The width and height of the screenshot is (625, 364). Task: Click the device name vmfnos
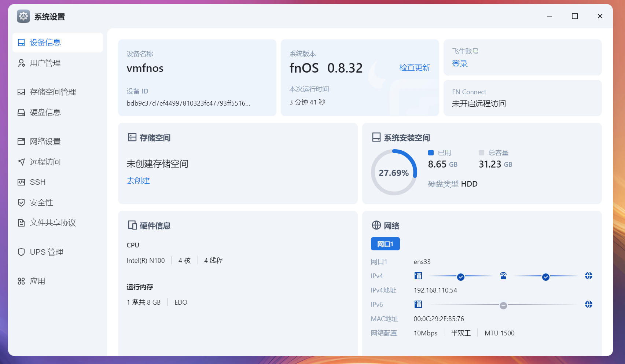tap(145, 68)
